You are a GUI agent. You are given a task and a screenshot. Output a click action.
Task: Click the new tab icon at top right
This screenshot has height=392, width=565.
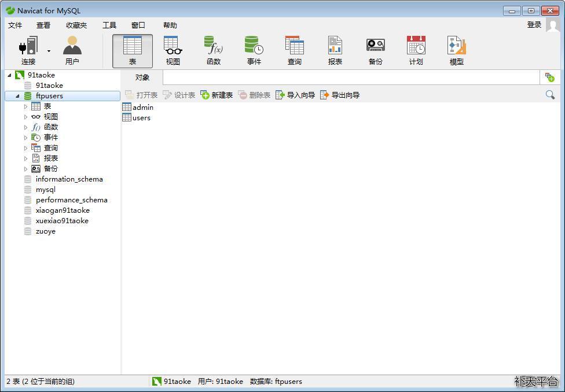[550, 77]
